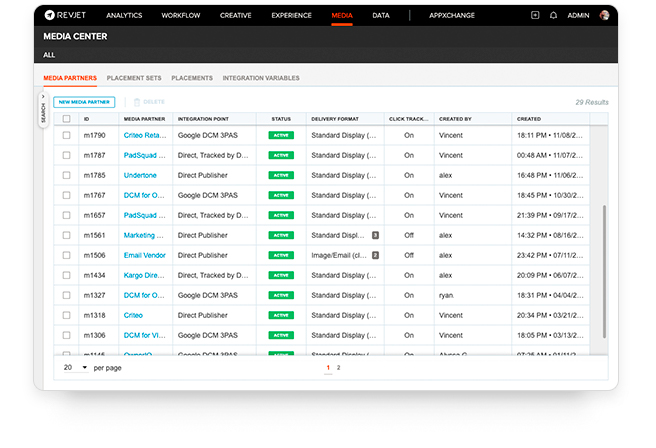Open the Creative menu
The height and width of the screenshot is (448, 656).
[x=236, y=15]
